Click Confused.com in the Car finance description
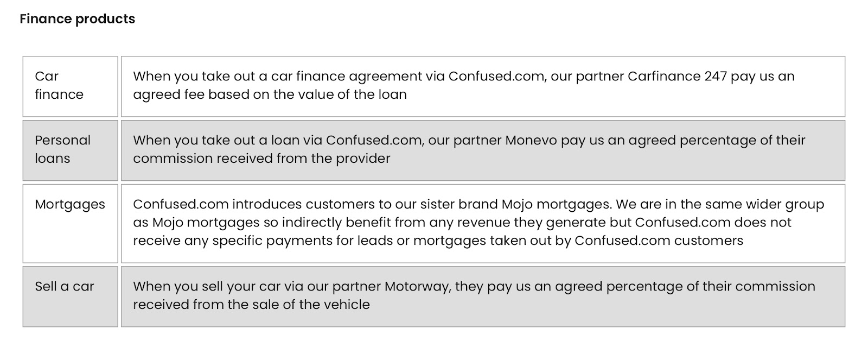Viewport: 868px width, 341px height. pos(496,77)
